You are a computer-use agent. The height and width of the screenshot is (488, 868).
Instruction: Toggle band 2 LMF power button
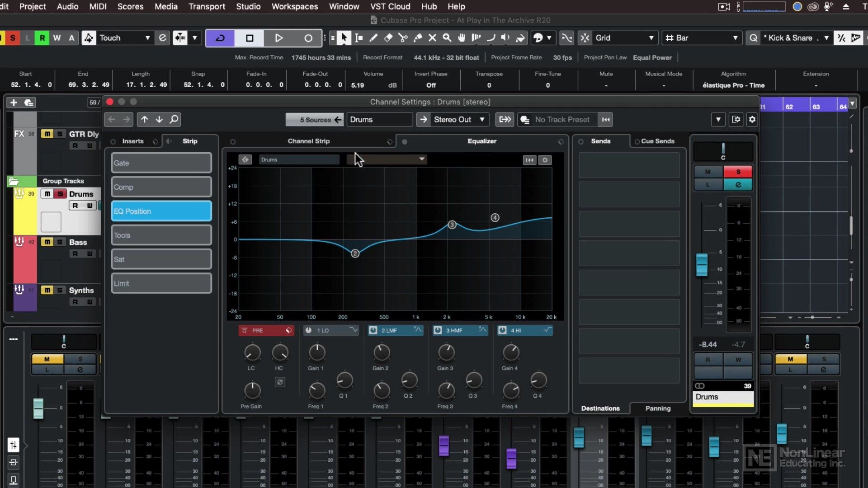point(373,330)
